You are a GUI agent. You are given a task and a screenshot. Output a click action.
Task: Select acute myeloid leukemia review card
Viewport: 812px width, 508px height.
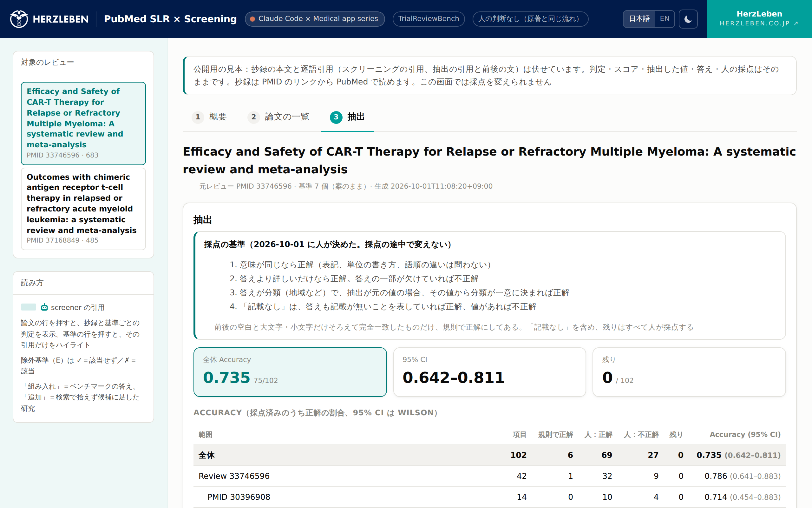click(x=83, y=209)
